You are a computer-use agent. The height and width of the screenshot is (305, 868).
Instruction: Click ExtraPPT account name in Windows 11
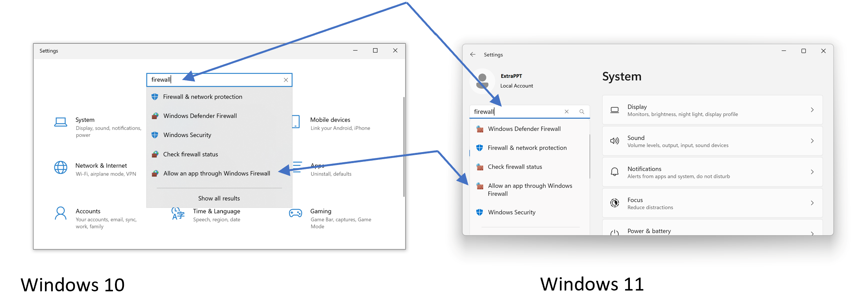tap(511, 76)
